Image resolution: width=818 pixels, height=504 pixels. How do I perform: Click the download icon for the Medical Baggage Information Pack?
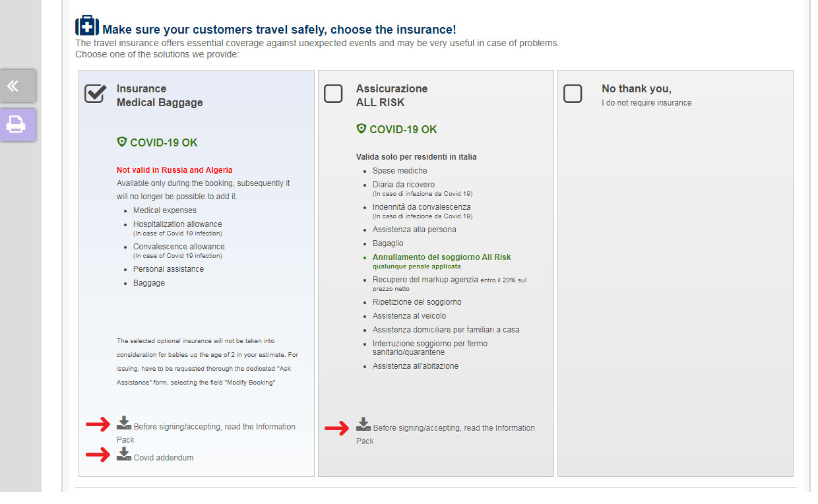(x=125, y=424)
